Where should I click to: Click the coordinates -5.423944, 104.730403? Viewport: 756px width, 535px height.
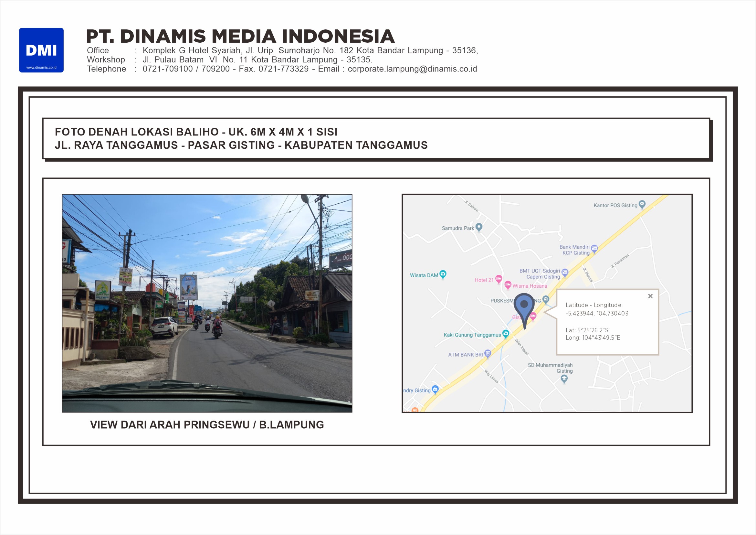coord(597,313)
